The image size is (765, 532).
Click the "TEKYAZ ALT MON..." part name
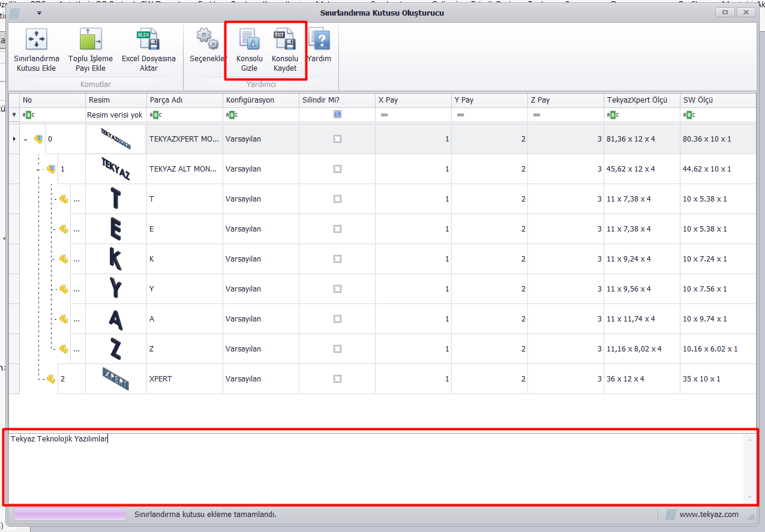click(x=184, y=169)
